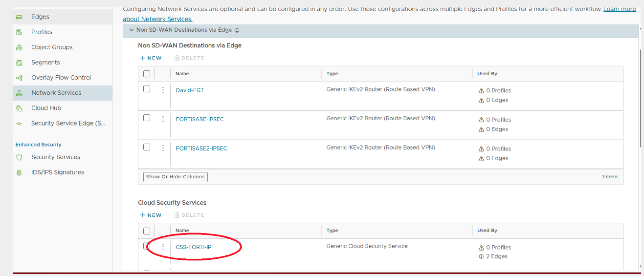Image resolution: width=644 pixels, height=276 pixels.
Task: Collapse the Non SD-WAN Destinations via Edge section
Action: point(131,30)
